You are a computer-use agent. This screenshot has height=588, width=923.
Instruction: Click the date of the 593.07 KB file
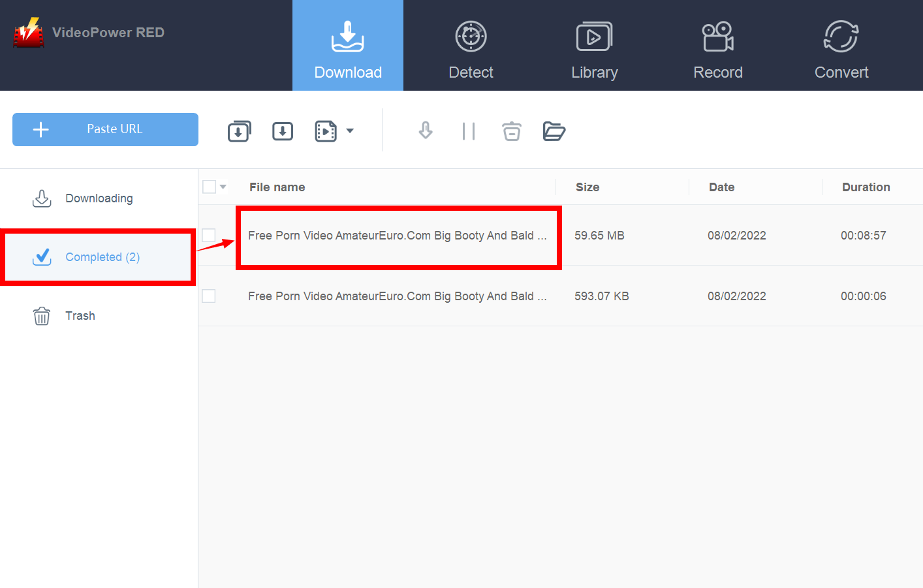point(736,296)
